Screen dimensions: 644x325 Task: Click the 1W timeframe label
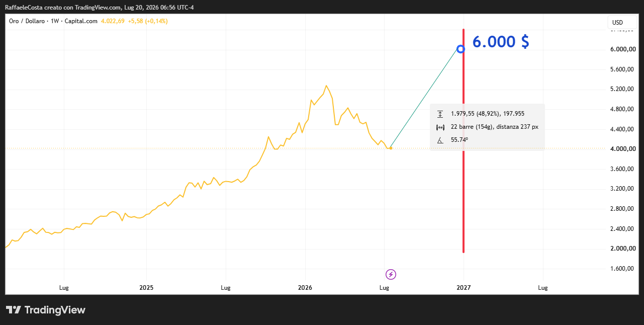click(55, 21)
